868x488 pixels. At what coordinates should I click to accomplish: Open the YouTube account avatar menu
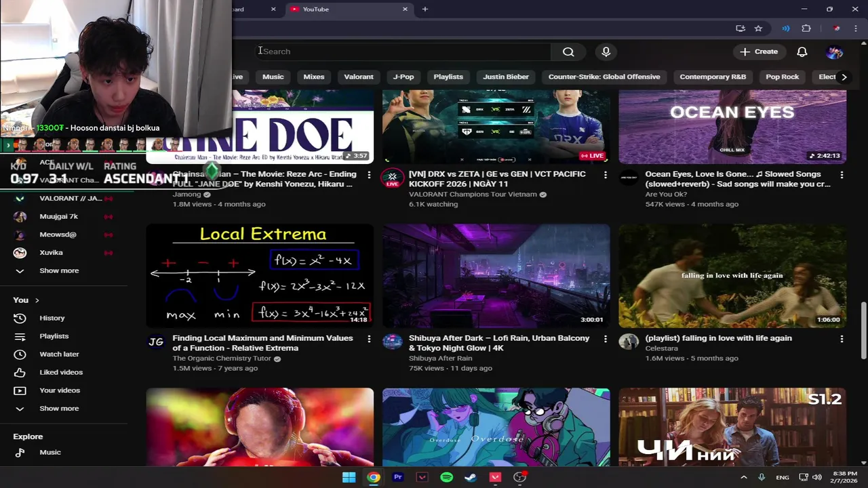point(835,52)
